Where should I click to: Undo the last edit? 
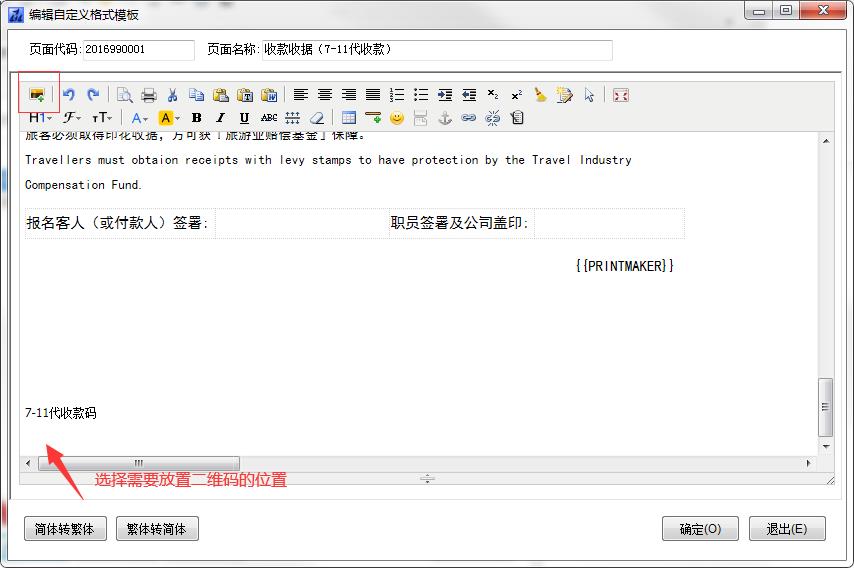coord(69,95)
